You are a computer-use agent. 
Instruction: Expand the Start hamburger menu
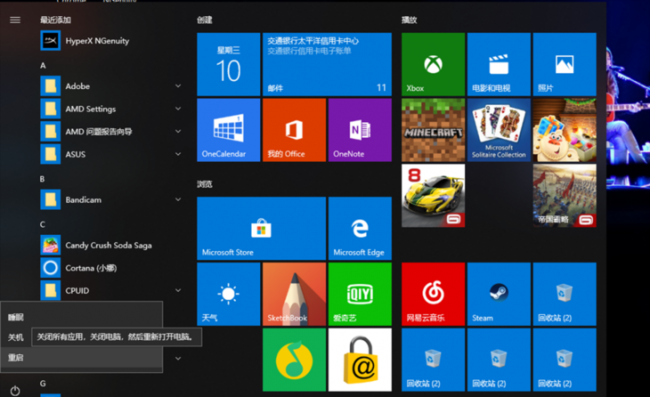[15, 20]
